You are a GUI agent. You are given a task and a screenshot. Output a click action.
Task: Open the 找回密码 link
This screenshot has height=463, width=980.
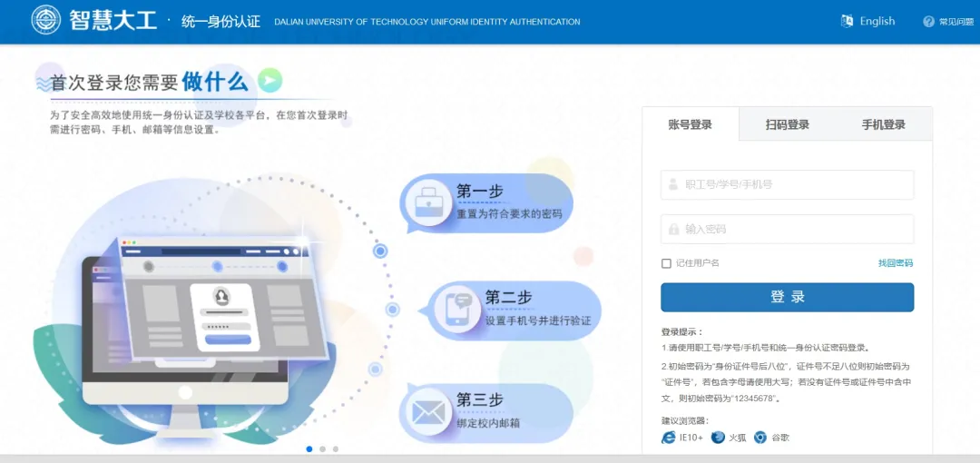[895, 263]
